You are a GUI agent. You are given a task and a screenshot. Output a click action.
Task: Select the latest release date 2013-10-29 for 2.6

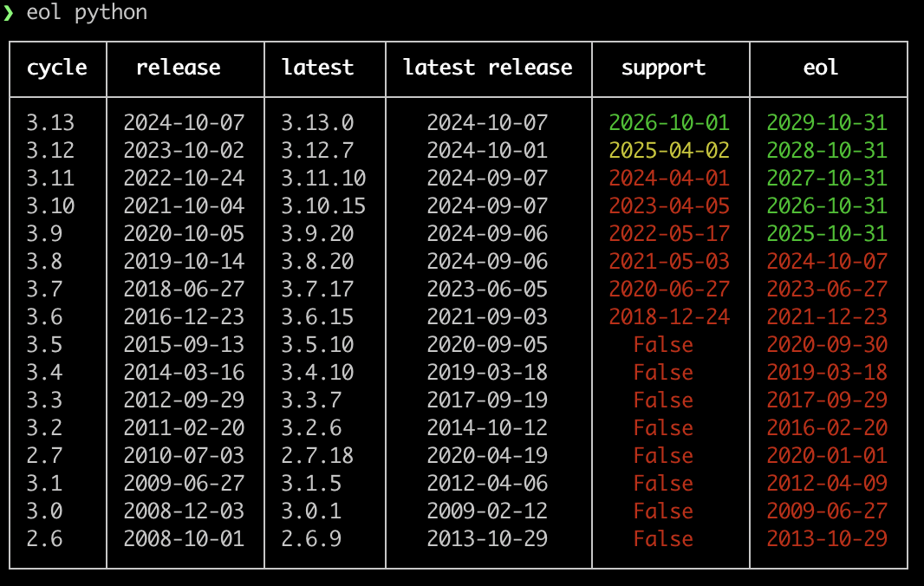[x=487, y=538]
